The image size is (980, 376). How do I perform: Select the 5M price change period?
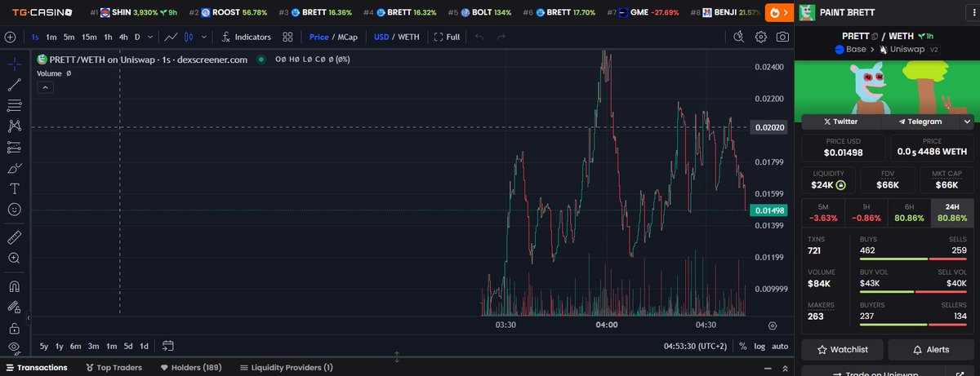pyautogui.click(x=822, y=212)
